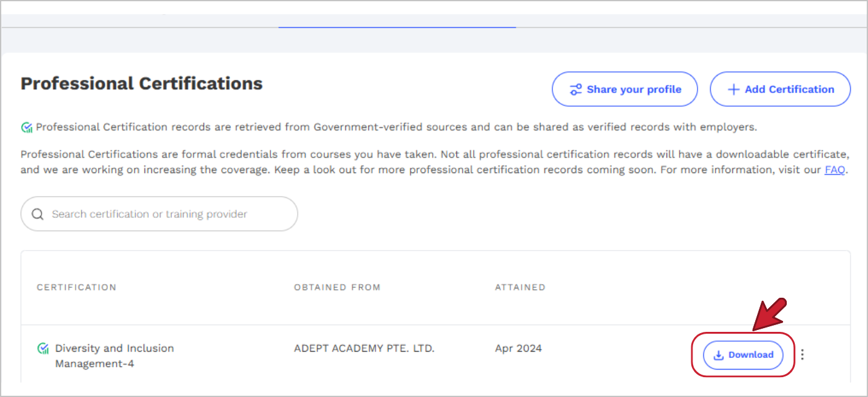Click the Government-verified sources info sentence
The width and height of the screenshot is (868, 397).
396,127
